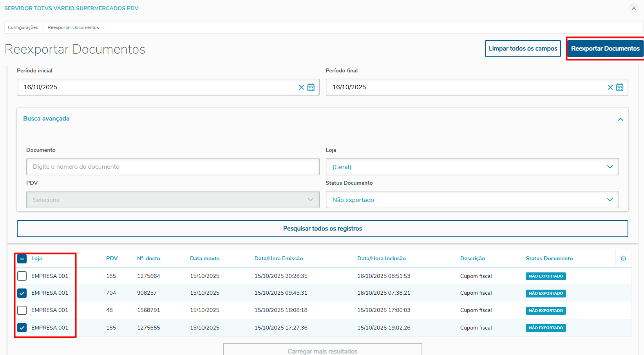The width and height of the screenshot is (644, 355).
Task: Click Cupom fiscal in document 1568791 row
Action: point(476,310)
